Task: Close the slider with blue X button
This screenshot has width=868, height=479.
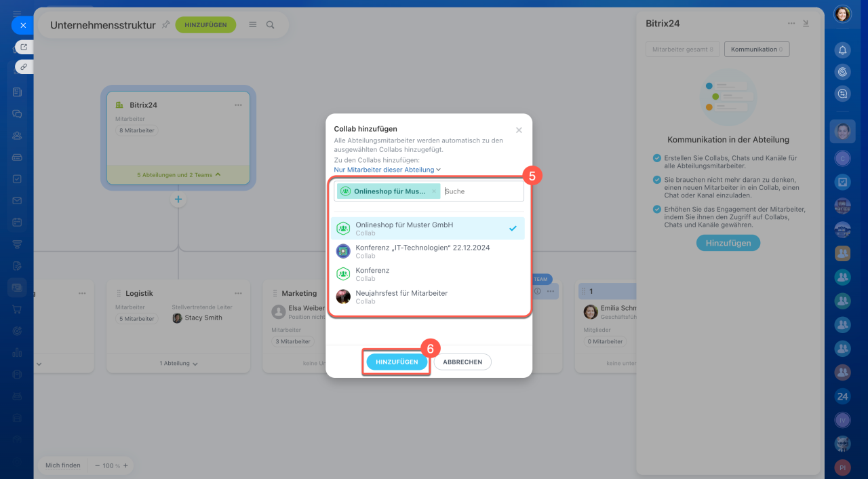Action: (22, 25)
